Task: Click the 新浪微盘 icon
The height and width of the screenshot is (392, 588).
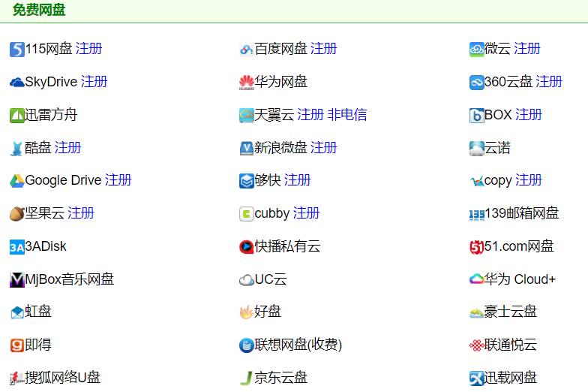Action: [x=246, y=149]
